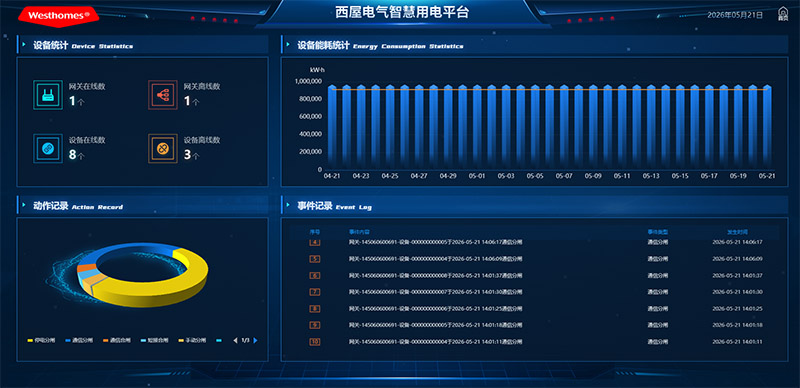The height and width of the screenshot is (388, 800).
Task: Click time cell 2026-05-21 14:06:09
Action: click(737, 259)
